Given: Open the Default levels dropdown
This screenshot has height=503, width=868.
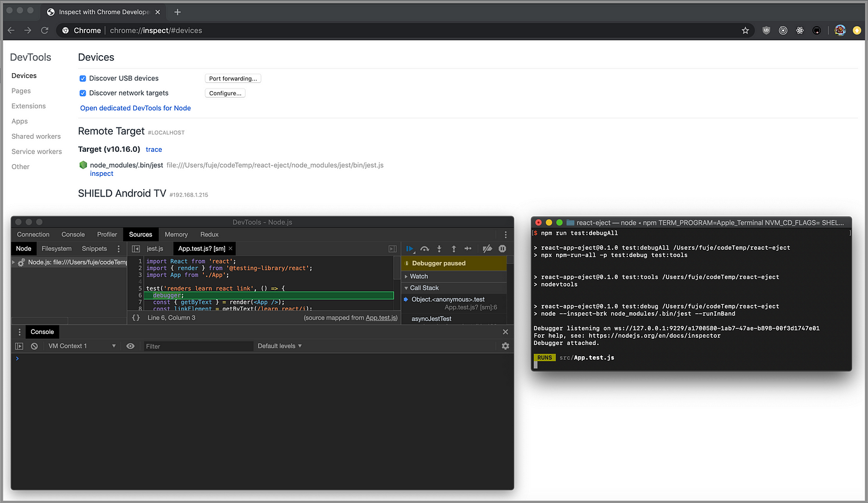Looking at the screenshot, I should click(280, 346).
